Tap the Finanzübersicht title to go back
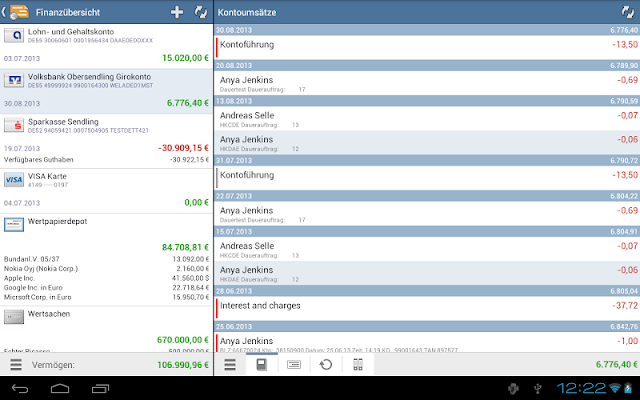The height and width of the screenshot is (400, 640). point(68,12)
